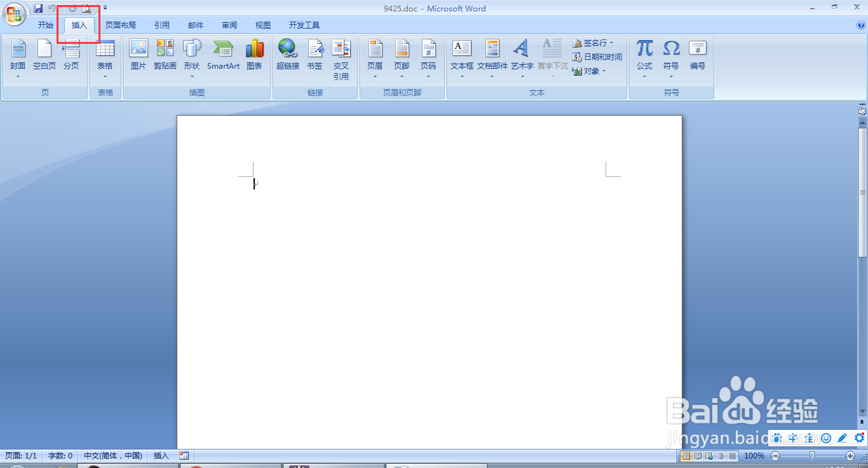Insert a text box with 文本框
Viewport: 868px width, 468px height.
tap(462, 59)
